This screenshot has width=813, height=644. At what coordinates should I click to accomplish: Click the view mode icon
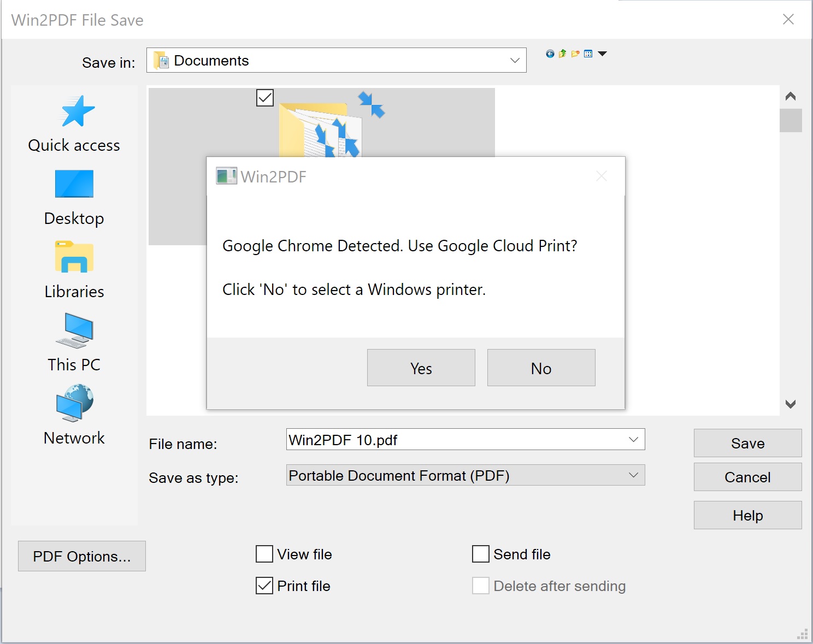(588, 54)
